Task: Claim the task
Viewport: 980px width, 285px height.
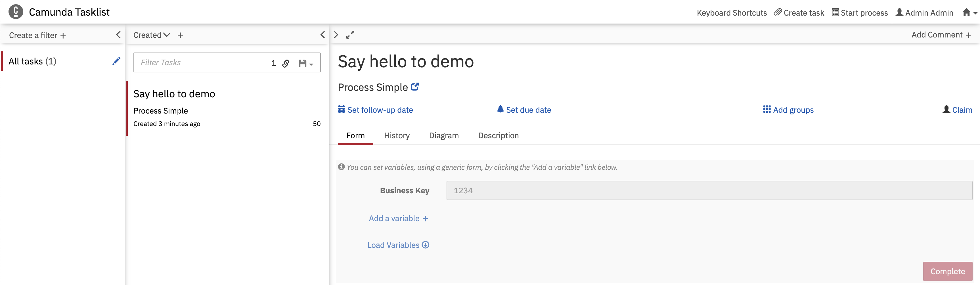Action: 957,110
